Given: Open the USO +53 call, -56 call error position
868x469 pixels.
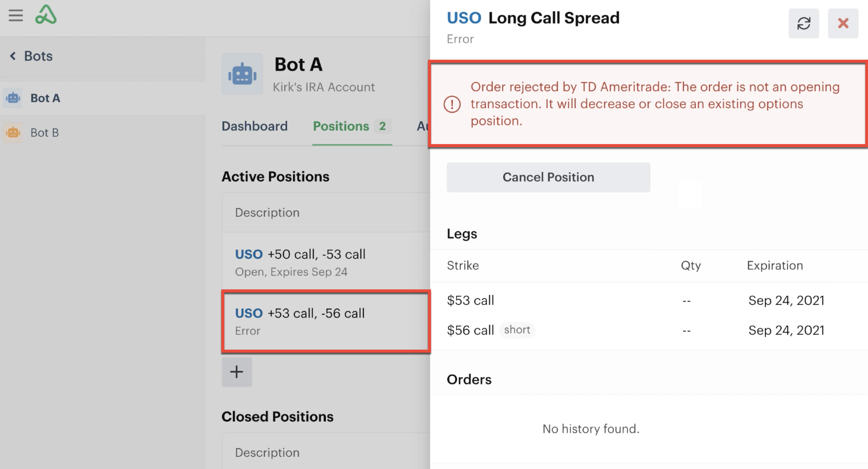Looking at the screenshot, I should click(x=326, y=321).
